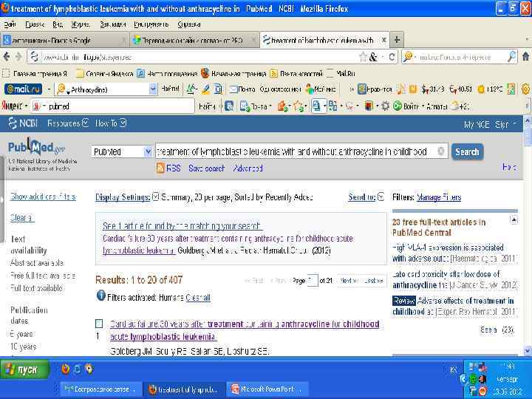Click the Нравится button on mail.ru toolbar

(375, 89)
